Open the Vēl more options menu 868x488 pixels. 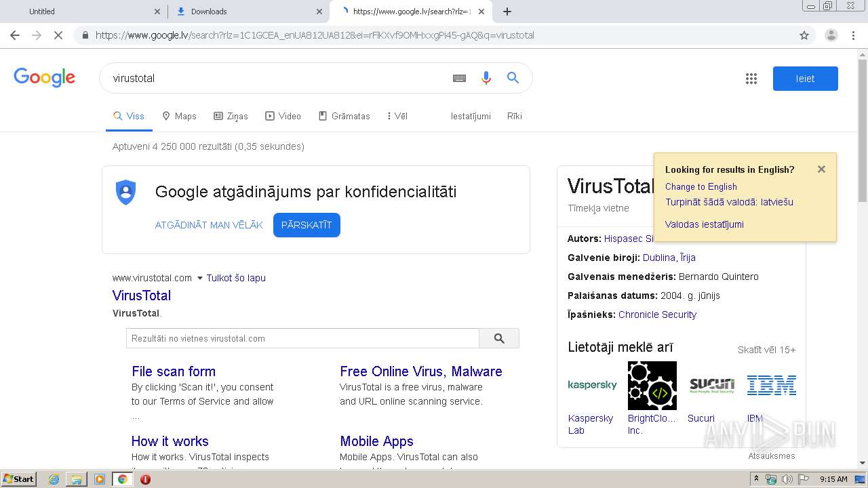pos(397,116)
